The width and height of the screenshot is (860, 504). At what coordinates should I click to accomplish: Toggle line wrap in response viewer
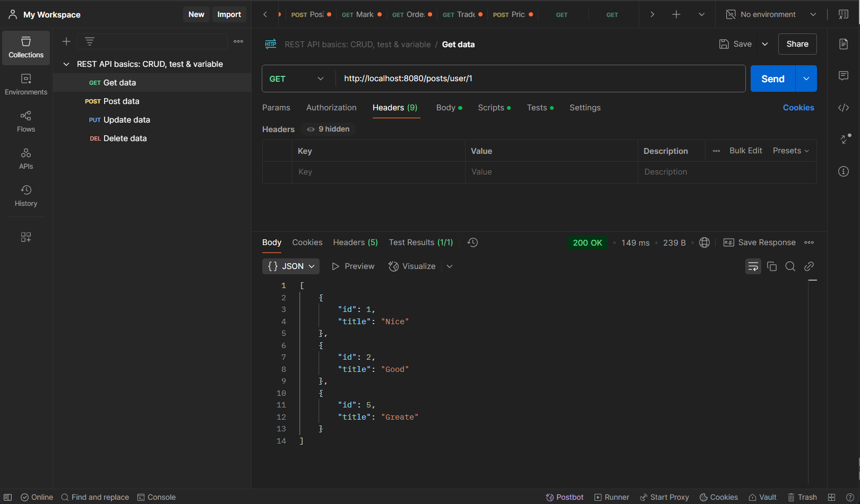[753, 266]
